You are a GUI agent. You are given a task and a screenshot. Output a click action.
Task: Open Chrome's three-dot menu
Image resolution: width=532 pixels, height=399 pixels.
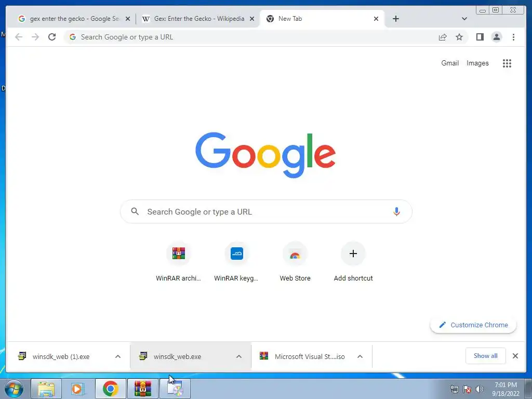[513, 37]
